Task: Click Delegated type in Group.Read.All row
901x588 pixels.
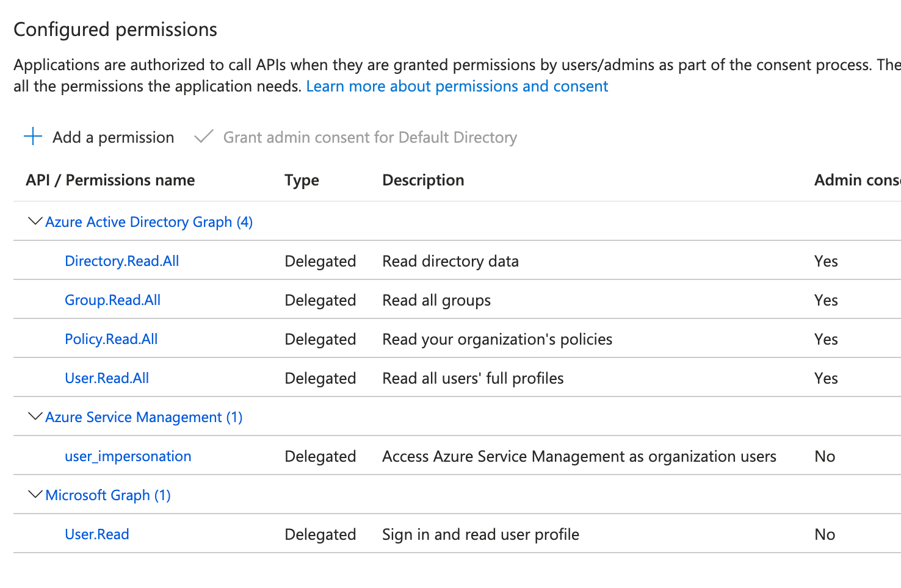Action: click(x=320, y=300)
